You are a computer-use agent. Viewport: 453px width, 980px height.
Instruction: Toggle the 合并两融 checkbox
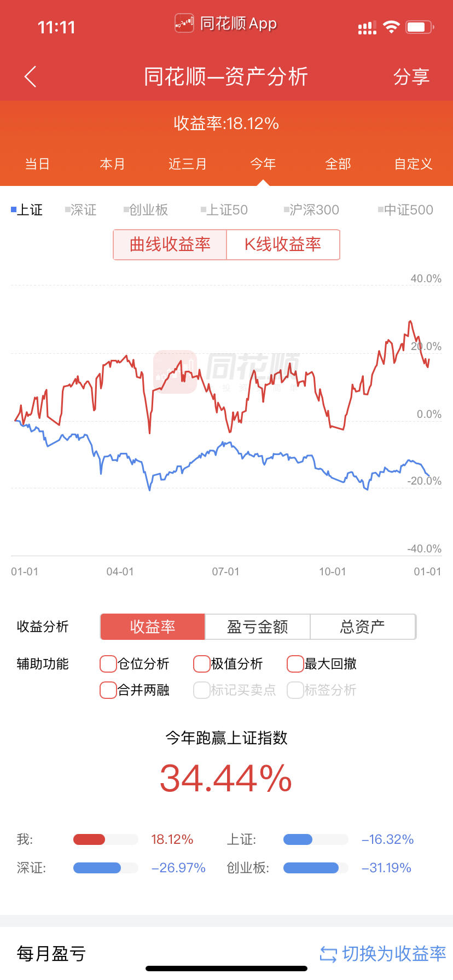[x=108, y=690]
